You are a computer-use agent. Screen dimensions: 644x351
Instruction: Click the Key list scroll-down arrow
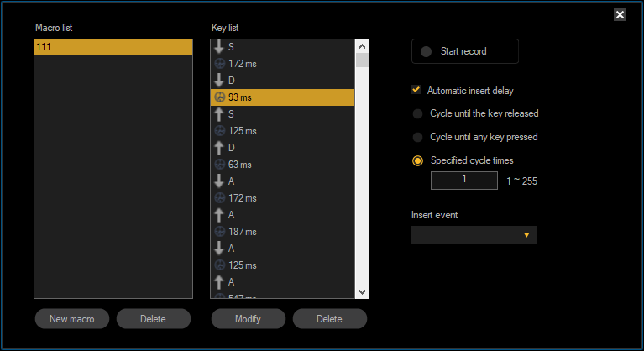363,291
